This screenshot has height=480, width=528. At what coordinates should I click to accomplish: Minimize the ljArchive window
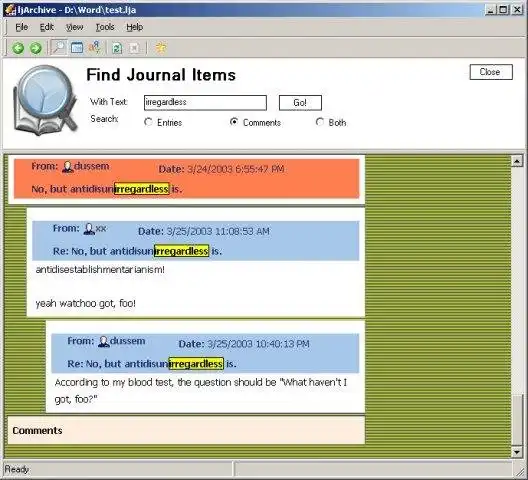pyautogui.click(x=491, y=10)
